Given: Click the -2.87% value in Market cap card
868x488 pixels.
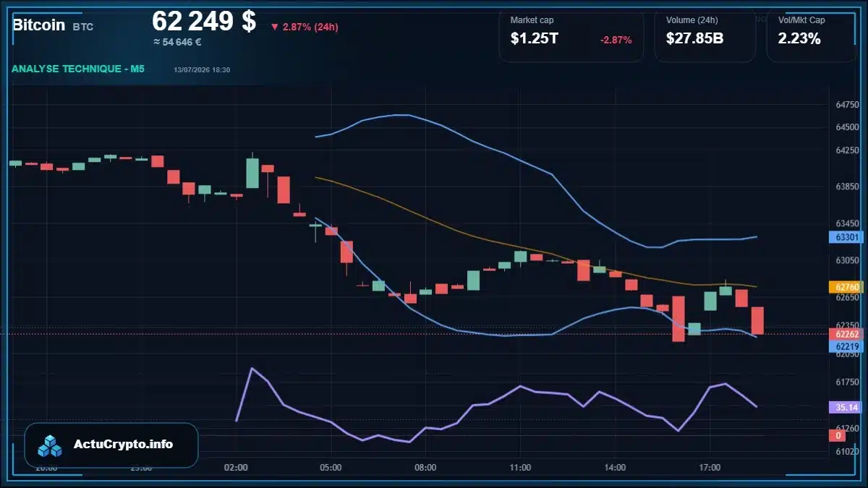Looking at the screenshot, I should 616,40.
